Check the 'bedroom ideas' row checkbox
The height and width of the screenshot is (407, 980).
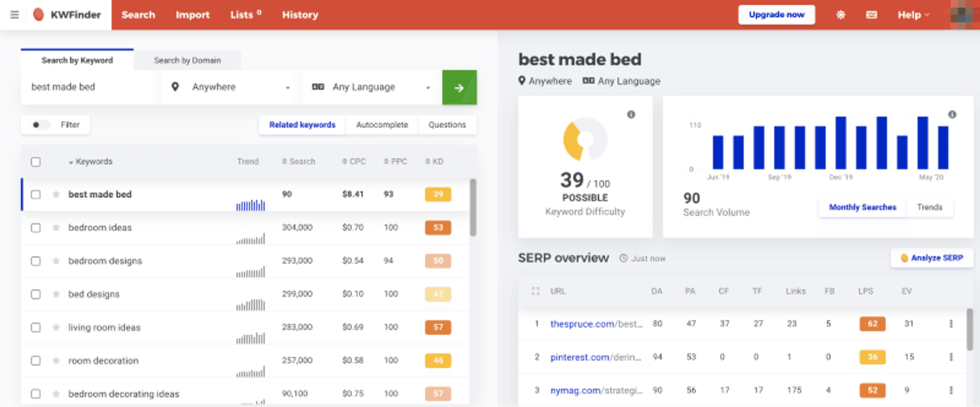click(x=36, y=228)
